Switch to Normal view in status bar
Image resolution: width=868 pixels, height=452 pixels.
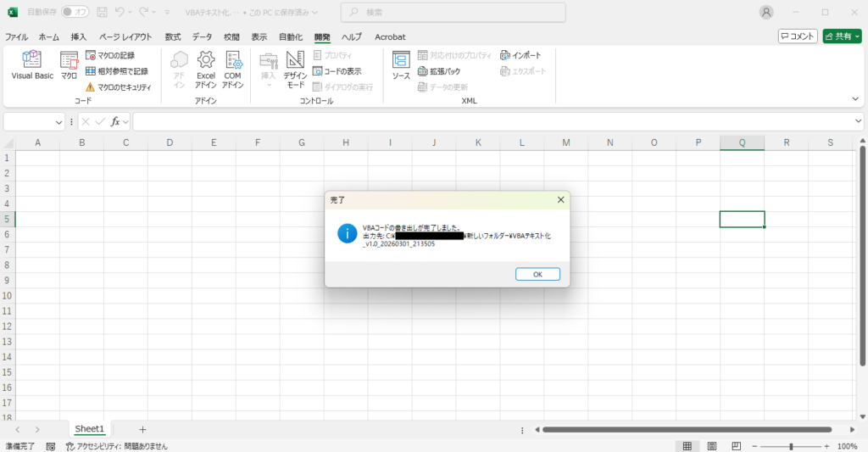tap(687, 446)
